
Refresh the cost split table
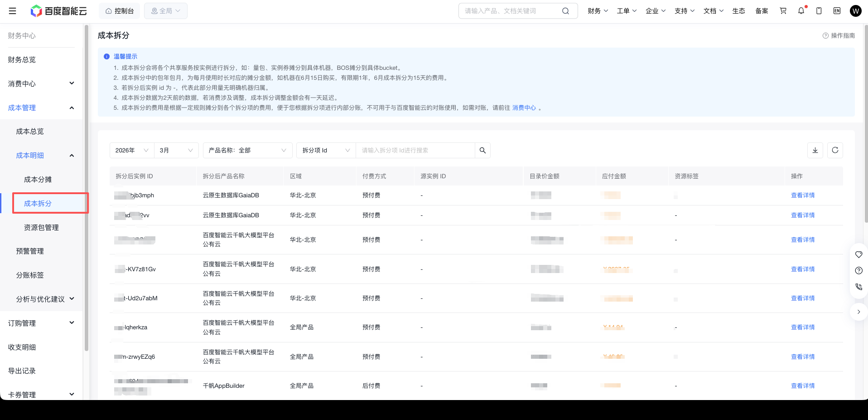click(835, 150)
